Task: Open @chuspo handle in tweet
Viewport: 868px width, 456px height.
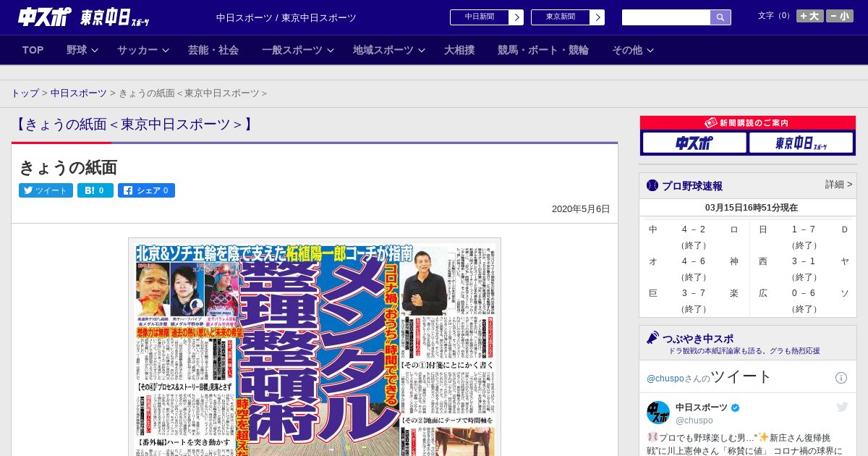Action: (x=694, y=421)
